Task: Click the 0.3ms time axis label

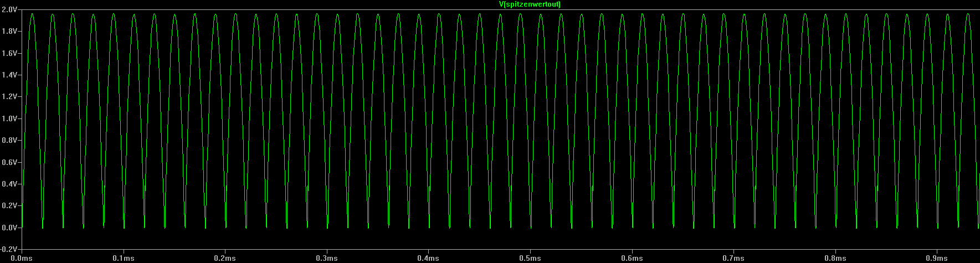Action: (x=326, y=259)
